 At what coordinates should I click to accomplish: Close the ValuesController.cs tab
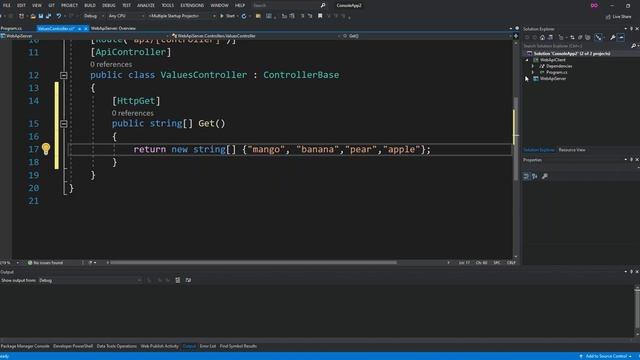pos(86,29)
